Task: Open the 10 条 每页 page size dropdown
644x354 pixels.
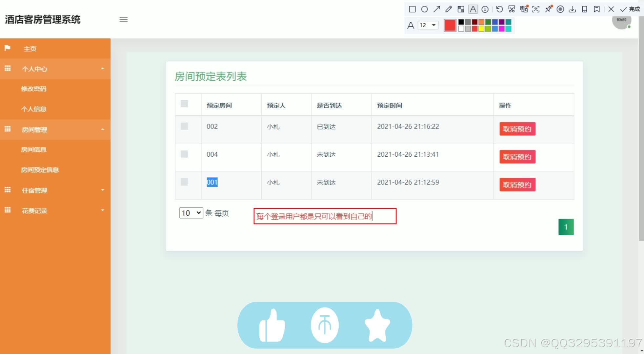Action: (x=191, y=213)
